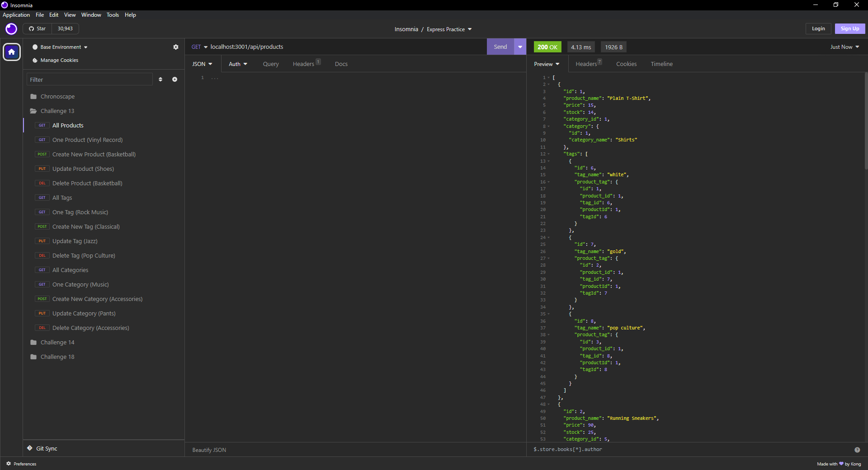Go to the Home sidebar icon
Image resolution: width=868 pixels, height=470 pixels.
(x=12, y=52)
